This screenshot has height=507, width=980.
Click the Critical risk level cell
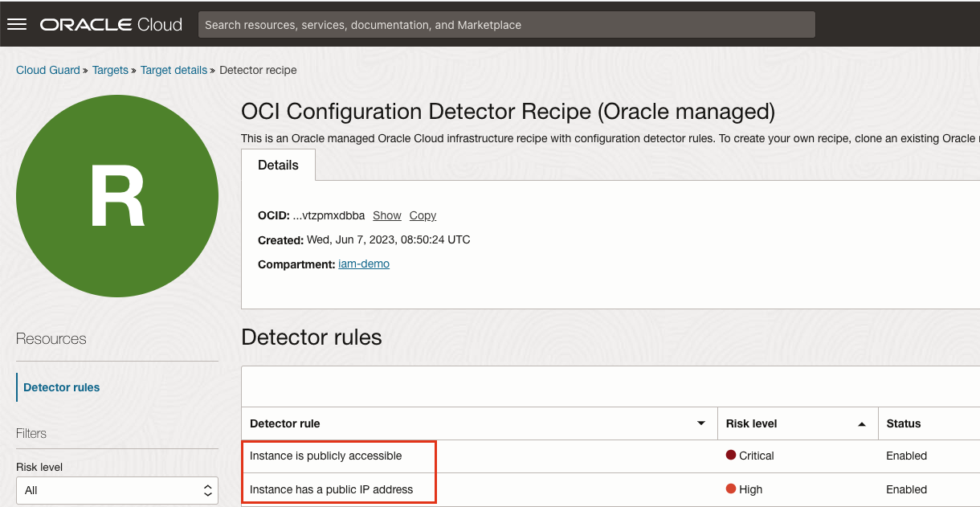(x=749, y=456)
